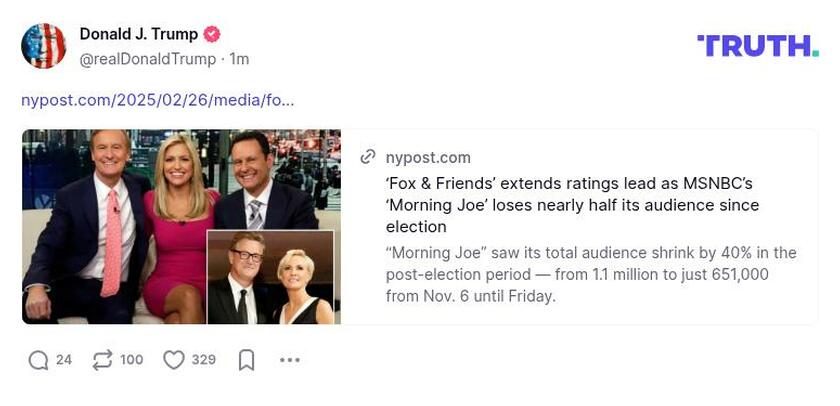840x406 pixels.
Task: Open the three-dot more options menu
Action: click(x=289, y=360)
